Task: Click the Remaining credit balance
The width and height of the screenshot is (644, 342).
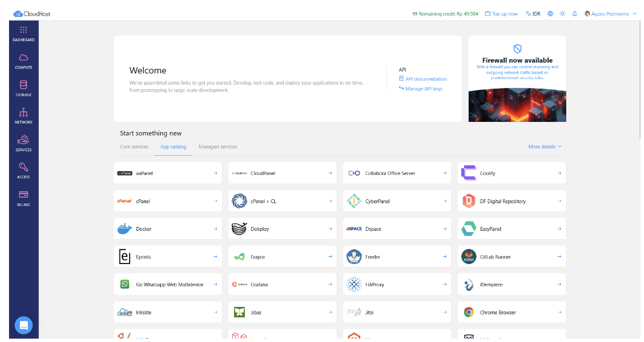Action: click(445, 14)
